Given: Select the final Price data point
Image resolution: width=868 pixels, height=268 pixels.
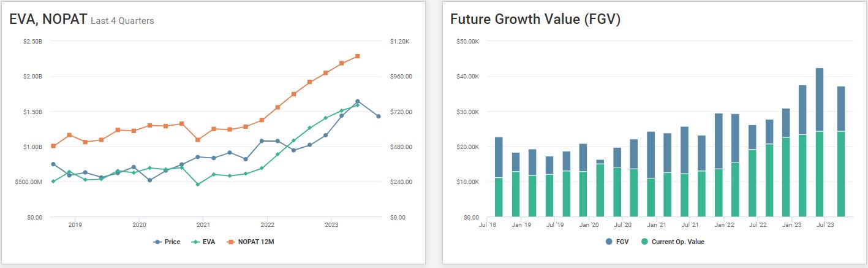Looking at the screenshot, I should point(379,116).
